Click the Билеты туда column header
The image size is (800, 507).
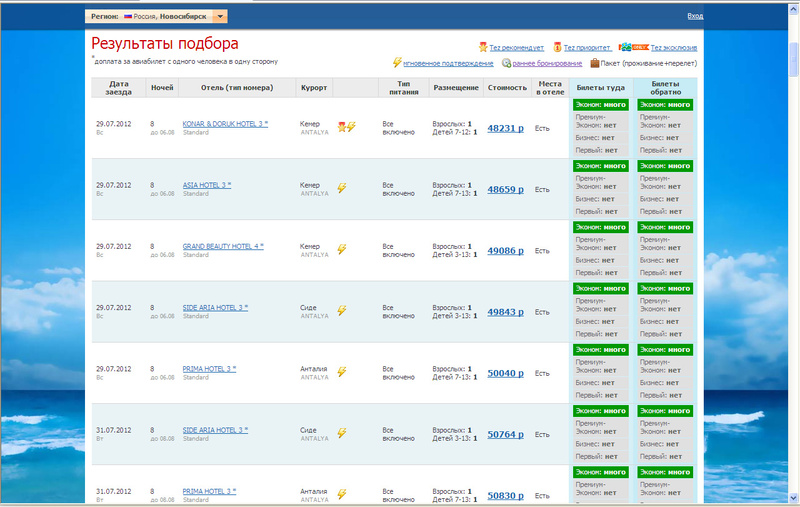tap(601, 88)
